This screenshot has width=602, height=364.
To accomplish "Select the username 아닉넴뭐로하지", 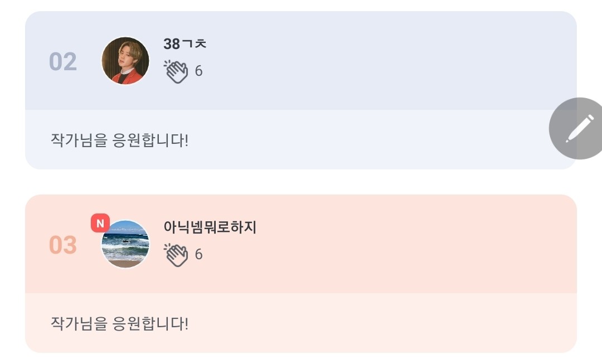I will tap(210, 227).
